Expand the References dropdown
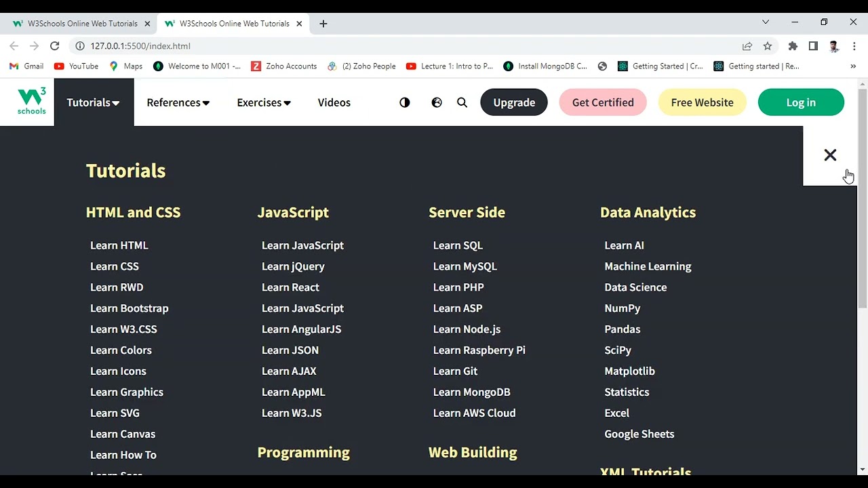Image resolution: width=868 pixels, height=488 pixels. coord(178,102)
